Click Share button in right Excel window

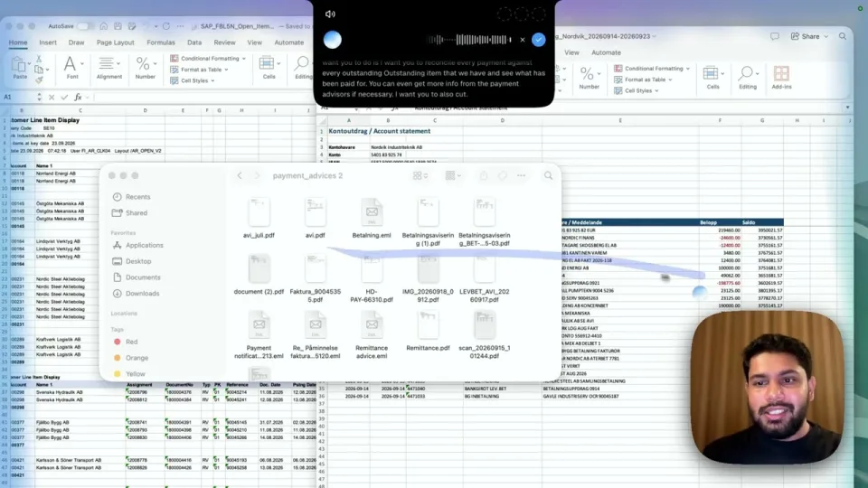click(809, 36)
